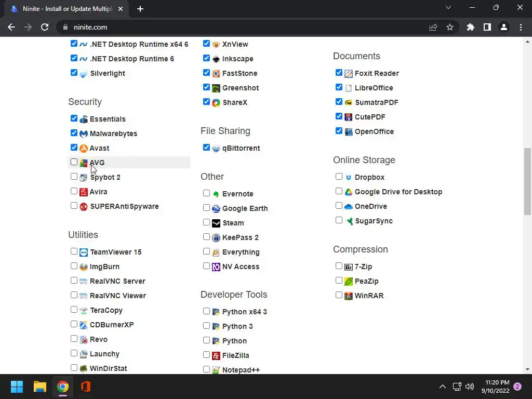
Task: Check the Python x64 3 checkbox
Action: [206, 311]
